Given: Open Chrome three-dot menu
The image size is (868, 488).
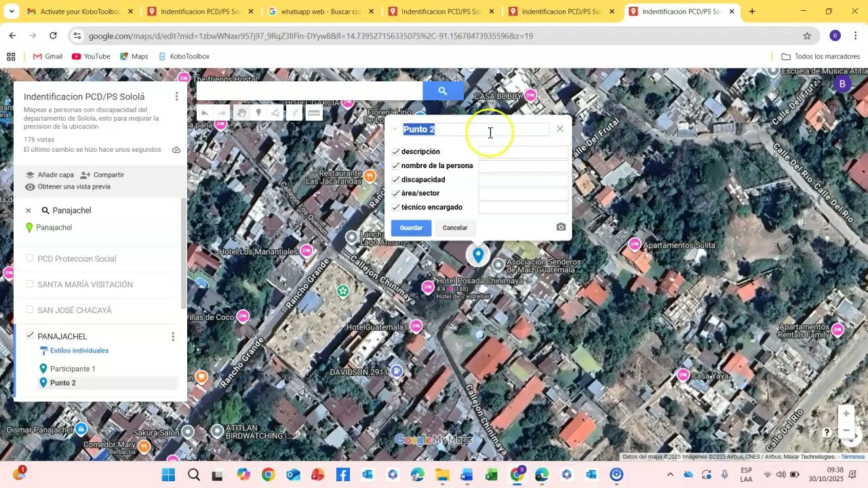Looking at the screenshot, I should point(855,36).
